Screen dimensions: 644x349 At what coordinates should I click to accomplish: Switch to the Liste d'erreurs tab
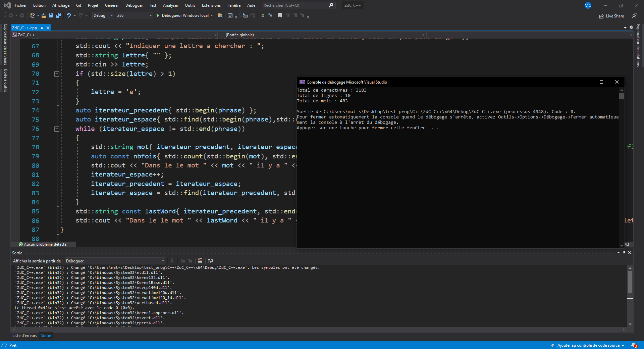pyautogui.click(x=24, y=336)
